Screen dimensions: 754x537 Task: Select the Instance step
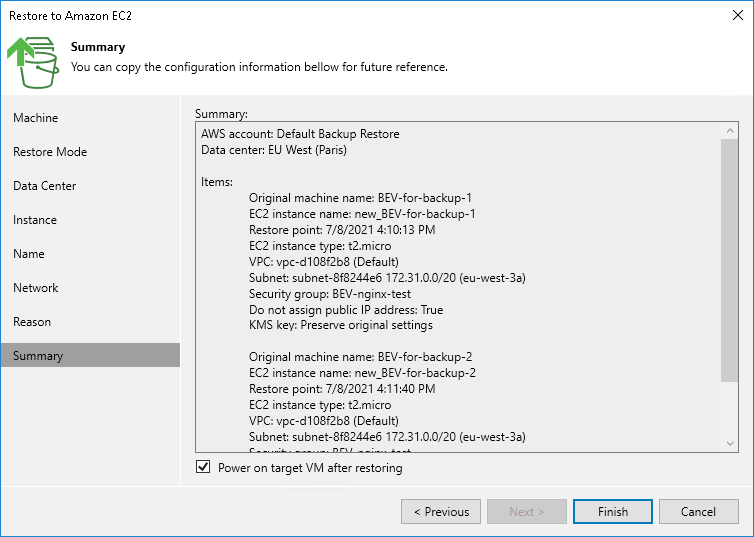35,220
